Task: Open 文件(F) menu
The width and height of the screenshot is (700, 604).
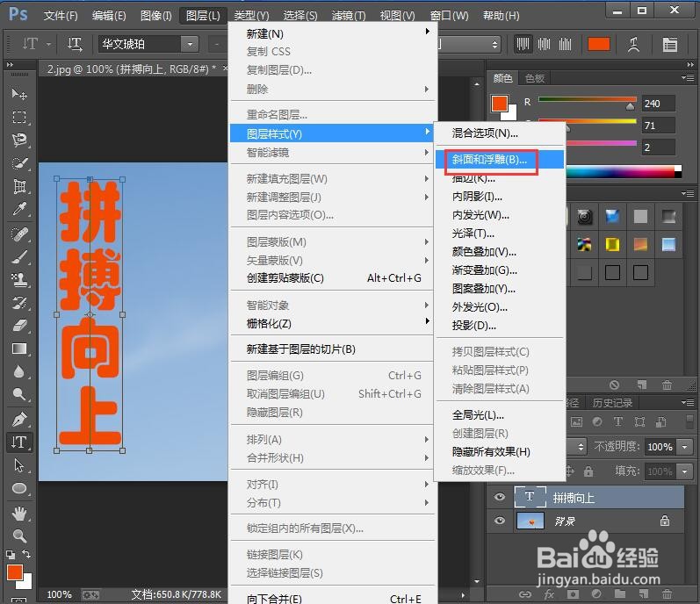Action: [x=61, y=16]
